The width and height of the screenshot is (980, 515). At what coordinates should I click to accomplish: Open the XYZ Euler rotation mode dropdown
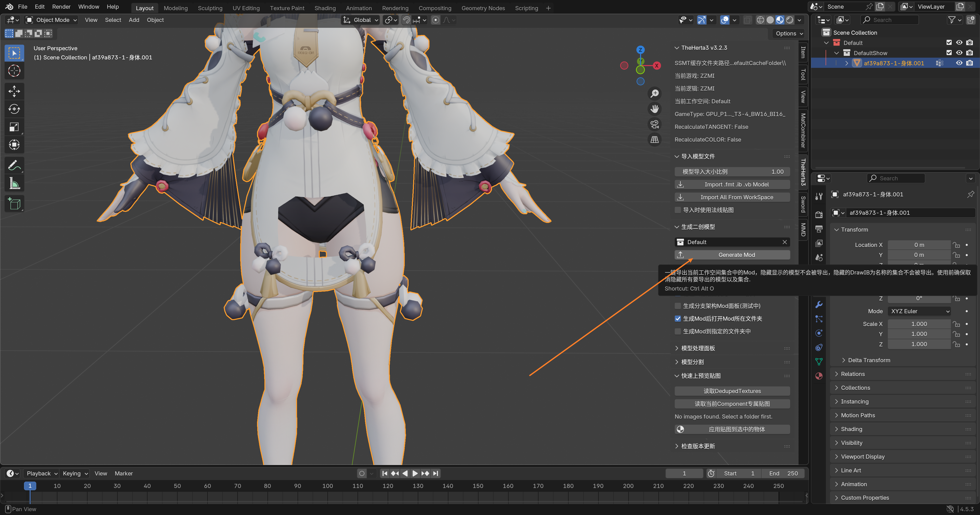point(919,311)
